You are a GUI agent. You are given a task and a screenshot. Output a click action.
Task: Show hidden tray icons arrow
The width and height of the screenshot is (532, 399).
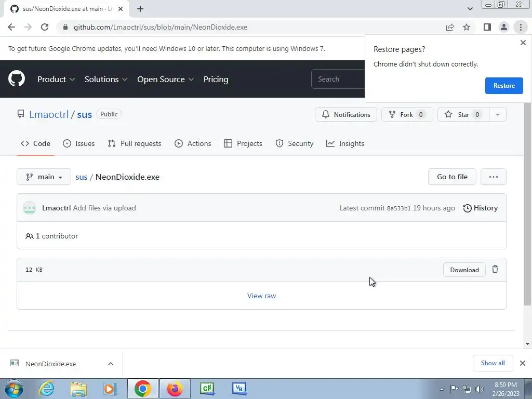442,389
